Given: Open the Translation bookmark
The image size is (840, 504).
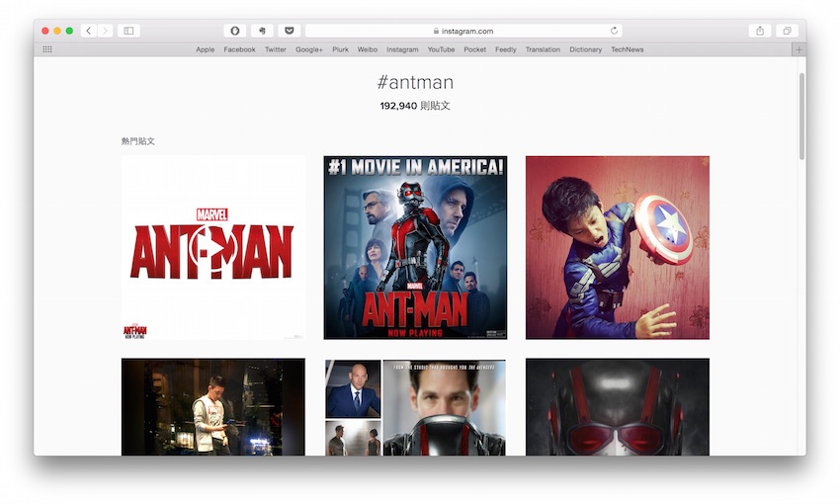Looking at the screenshot, I should tap(543, 49).
